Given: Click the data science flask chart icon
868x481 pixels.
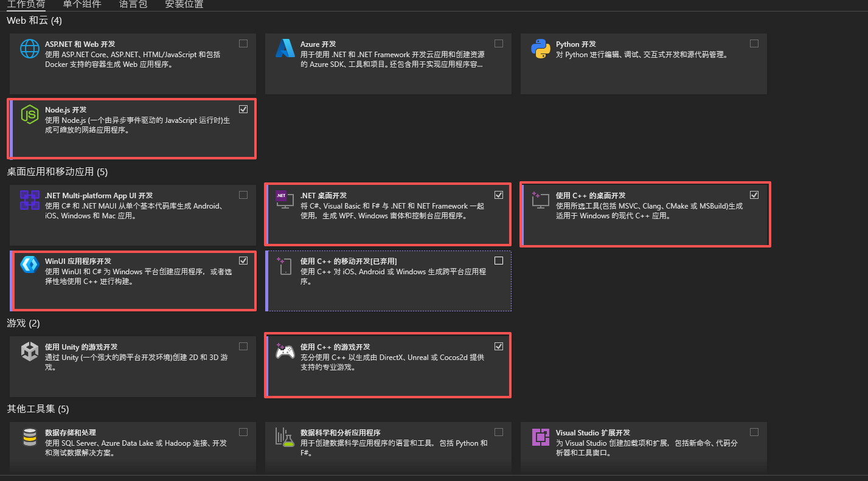Looking at the screenshot, I should [285, 437].
